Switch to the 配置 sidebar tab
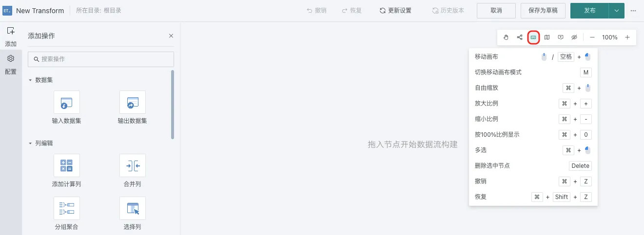 point(11,65)
